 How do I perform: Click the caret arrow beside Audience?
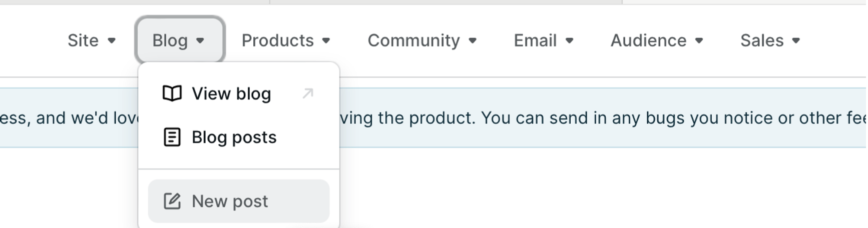699,40
